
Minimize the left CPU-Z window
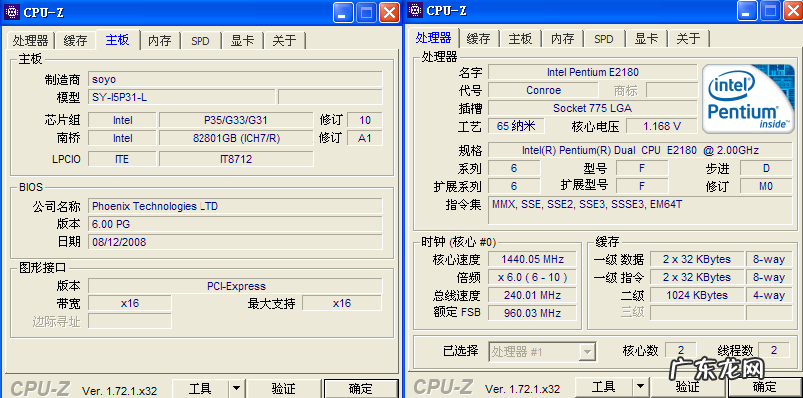pyautogui.click(x=343, y=13)
